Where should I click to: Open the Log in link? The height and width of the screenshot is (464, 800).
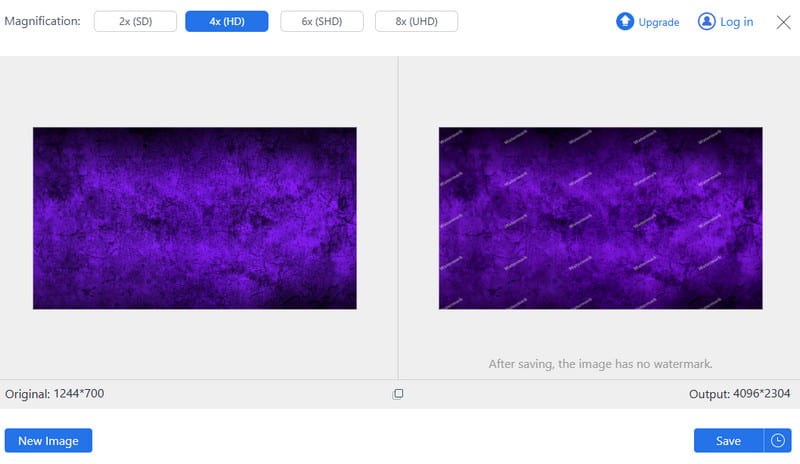[x=737, y=22]
